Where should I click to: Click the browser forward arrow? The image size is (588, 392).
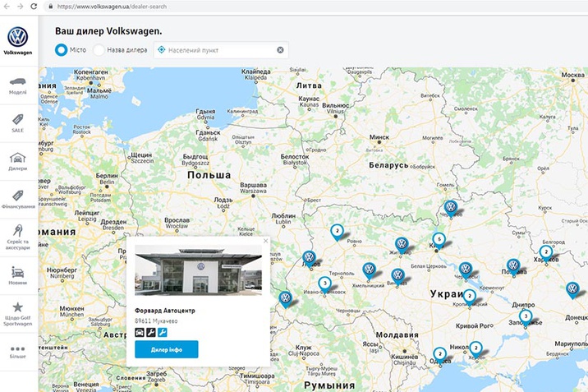click(x=21, y=7)
